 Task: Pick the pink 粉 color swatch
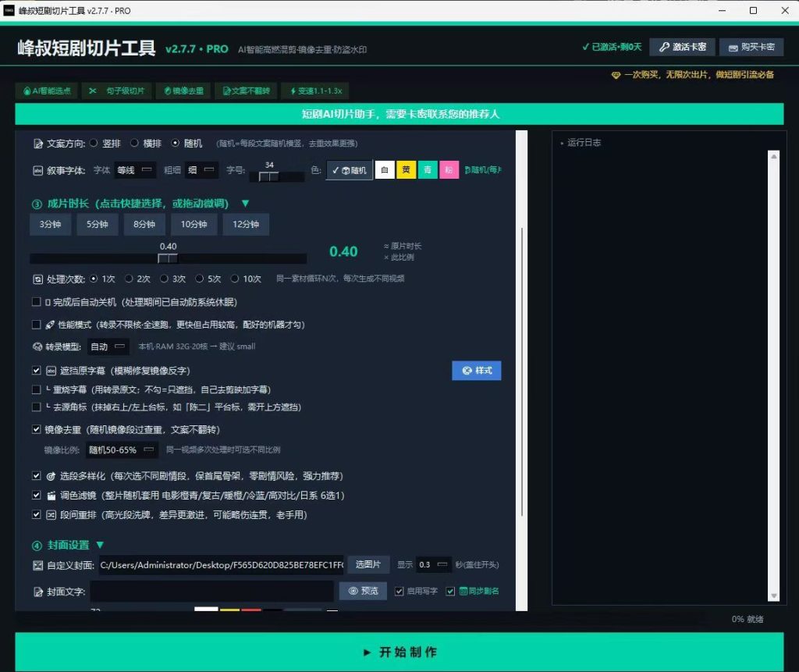coord(449,170)
